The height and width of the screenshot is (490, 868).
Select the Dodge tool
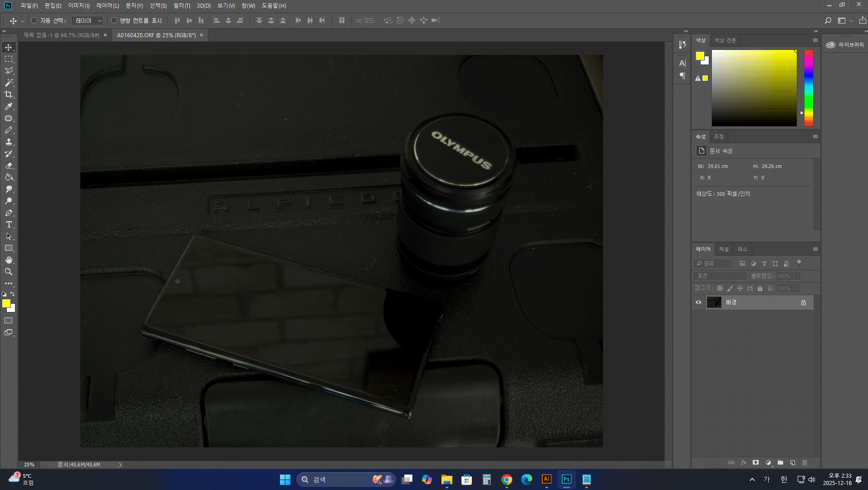(x=9, y=201)
